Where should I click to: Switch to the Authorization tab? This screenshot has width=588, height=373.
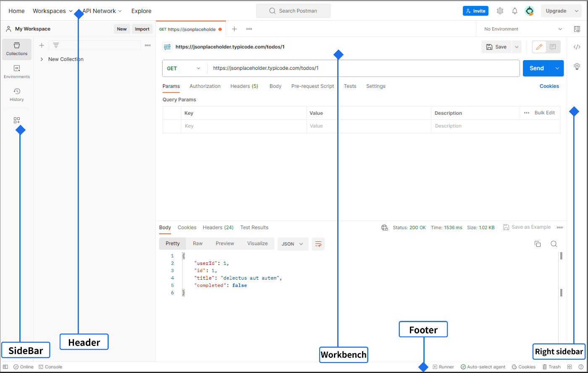[205, 86]
